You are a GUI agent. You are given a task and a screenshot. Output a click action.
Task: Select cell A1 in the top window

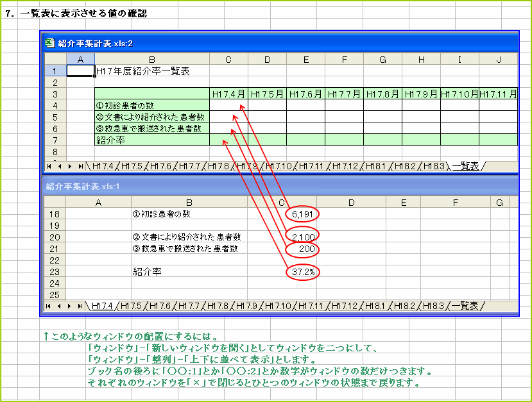pyautogui.click(x=81, y=69)
